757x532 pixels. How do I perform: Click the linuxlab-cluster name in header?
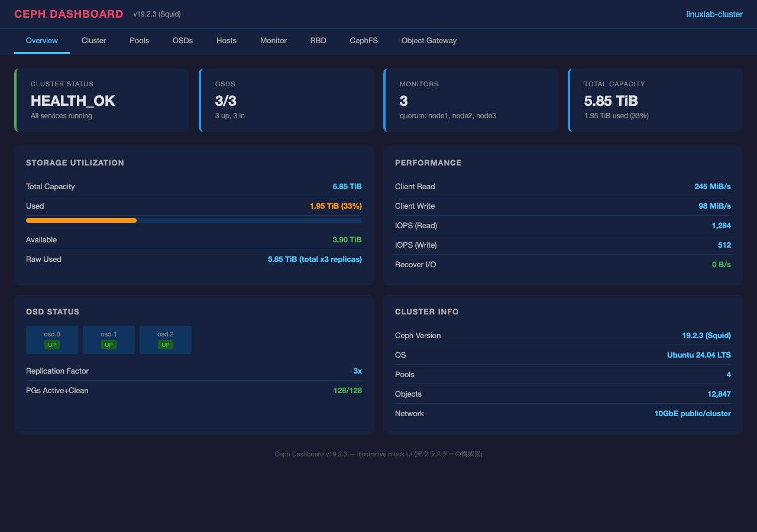click(x=714, y=14)
